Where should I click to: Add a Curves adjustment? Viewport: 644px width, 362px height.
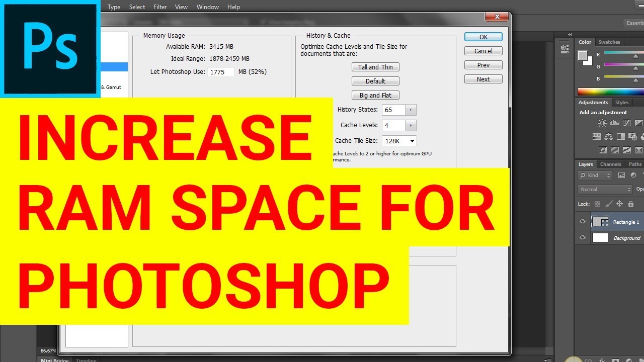627,123
